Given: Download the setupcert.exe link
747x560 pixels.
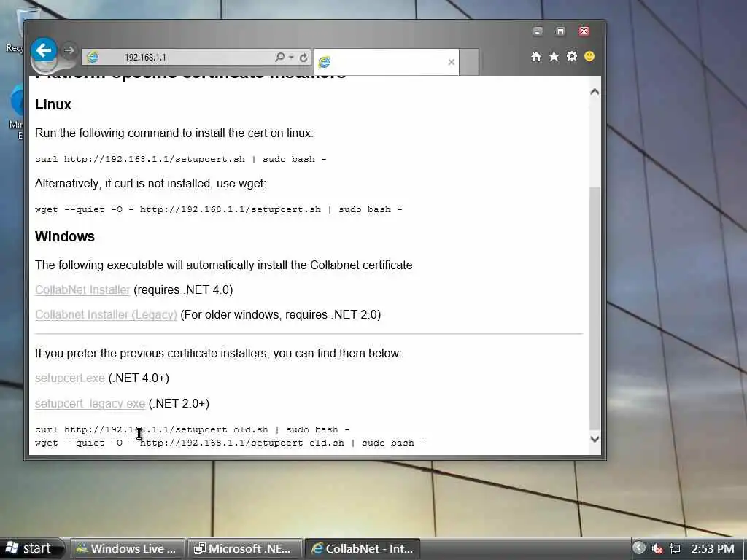Looking at the screenshot, I should coord(69,378).
